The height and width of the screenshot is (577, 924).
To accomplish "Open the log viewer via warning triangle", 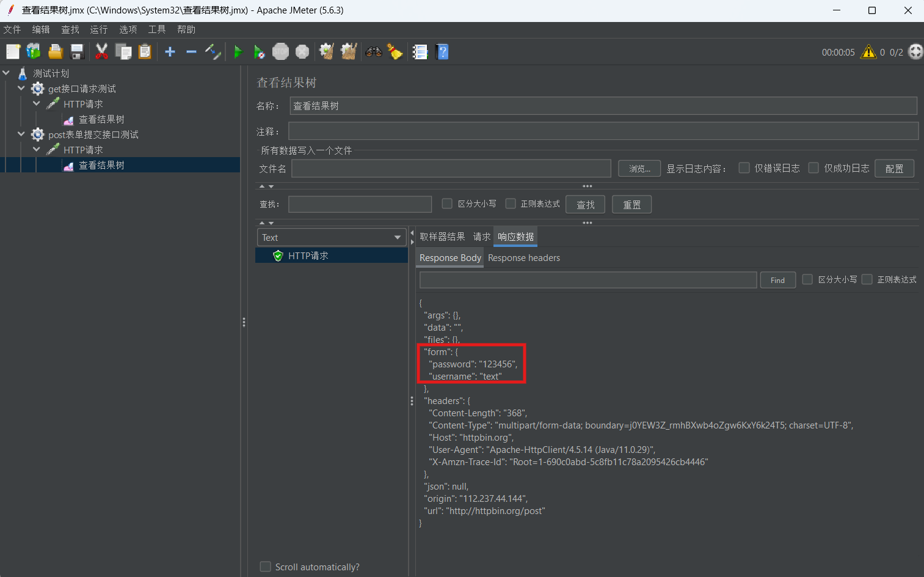I will tap(868, 52).
